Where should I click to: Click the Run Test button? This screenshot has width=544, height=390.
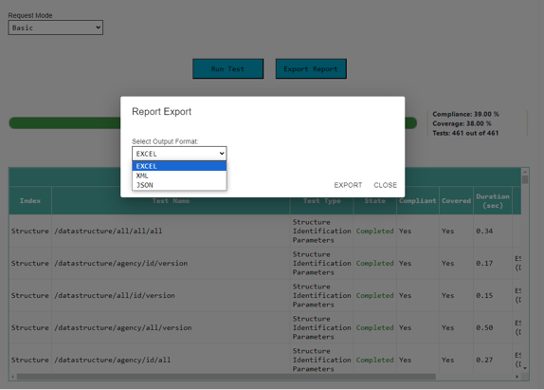[228, 69]
